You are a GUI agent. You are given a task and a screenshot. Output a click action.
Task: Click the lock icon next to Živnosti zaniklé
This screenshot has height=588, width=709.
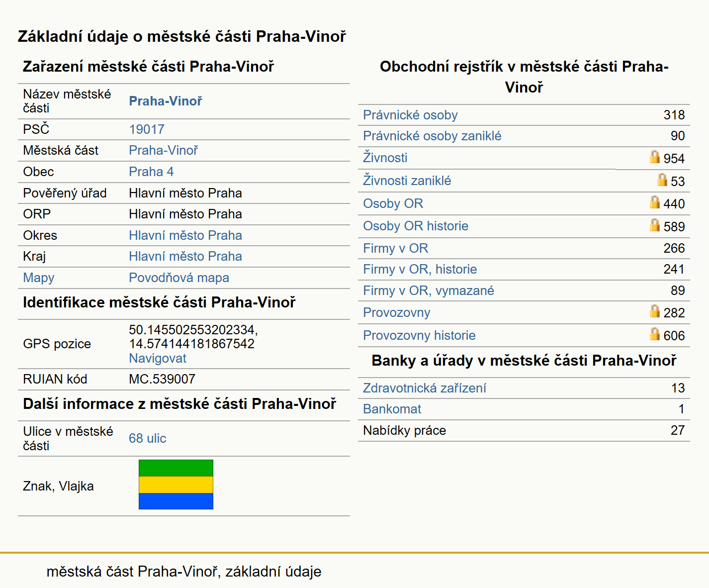click(x=662, y=180)
